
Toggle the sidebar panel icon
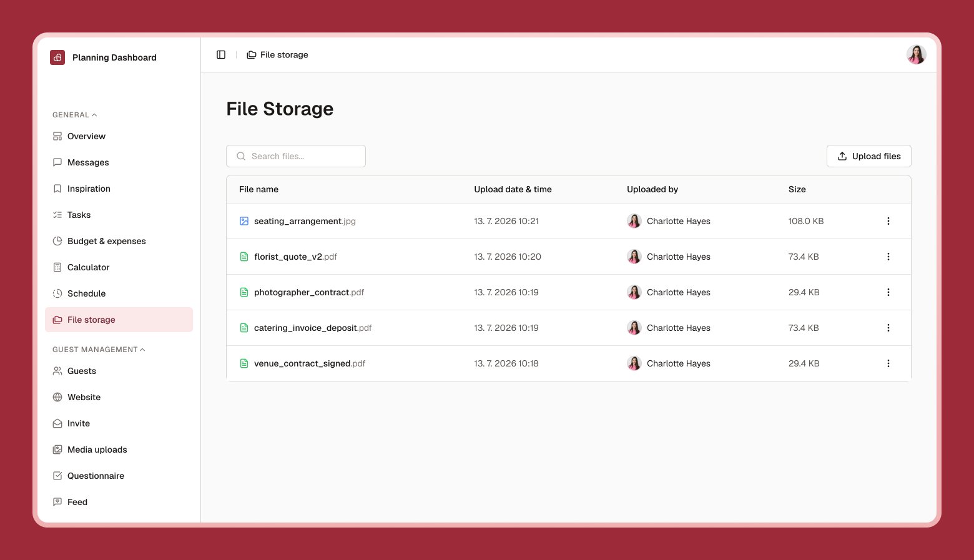coord(221,55)
